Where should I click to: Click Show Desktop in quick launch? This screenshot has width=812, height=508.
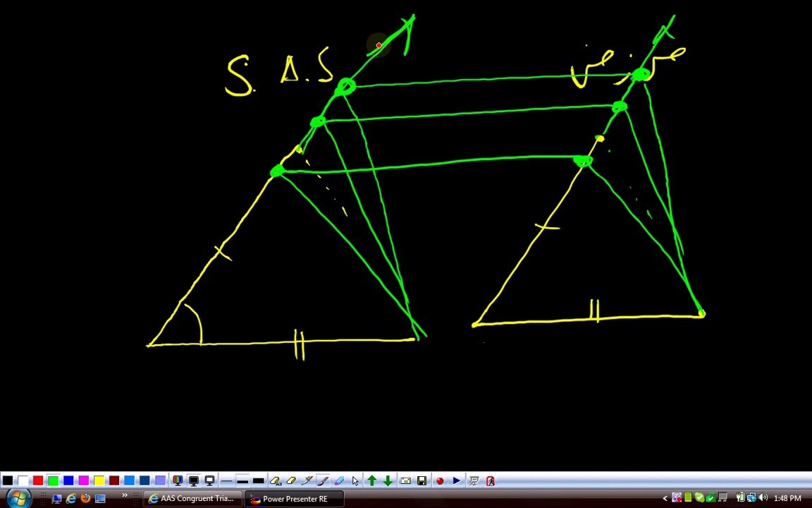click(x=57, y=499)
